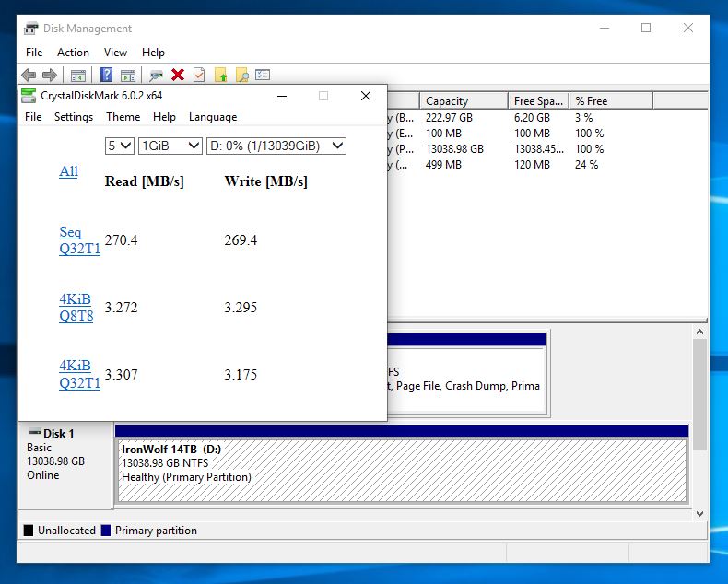Open Disk Management Help menu
The height and width of the screenshot is (584, 728).
click(x=153, y=53)
